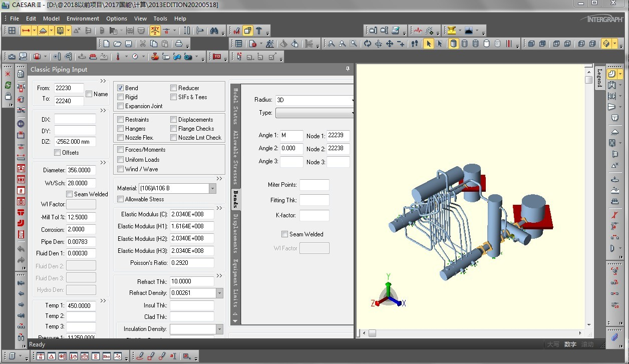The width and height of the screenshot is (629, 364).
Task: Click the Save diskette icon
Action: point(128,44)
